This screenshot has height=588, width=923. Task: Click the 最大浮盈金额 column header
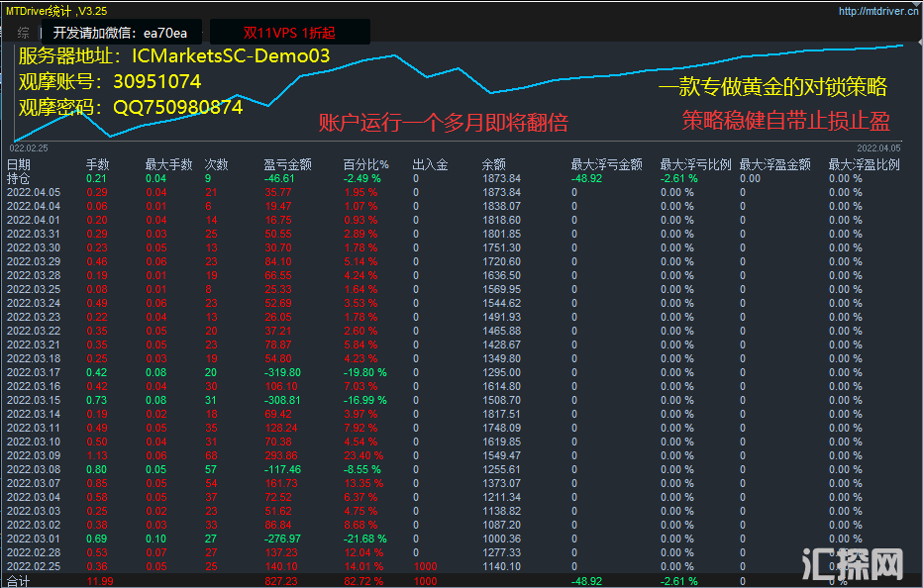(x=775, y=164)
